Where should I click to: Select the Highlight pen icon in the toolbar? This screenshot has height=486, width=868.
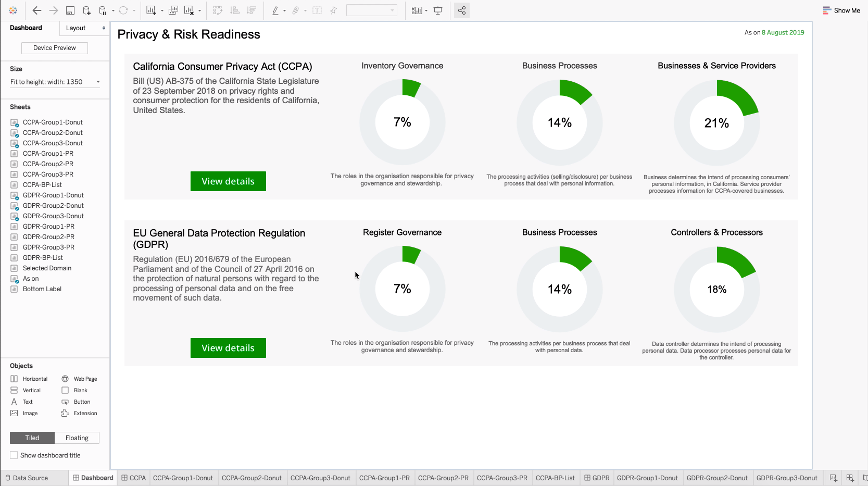pyautogui.click(x=276, y=10)
